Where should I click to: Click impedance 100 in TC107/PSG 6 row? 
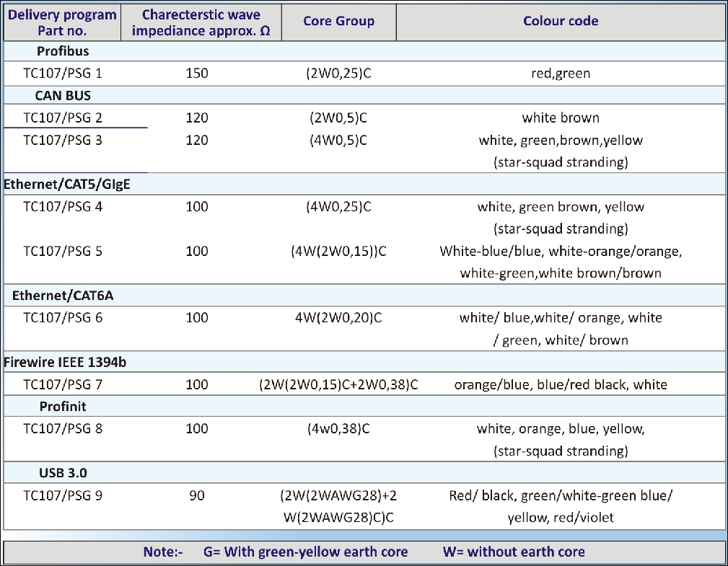pos(197,318)
